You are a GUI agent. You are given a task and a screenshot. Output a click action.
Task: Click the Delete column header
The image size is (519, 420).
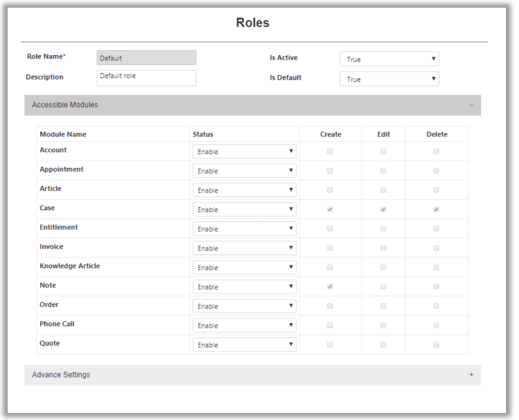(x=437, y=134)
